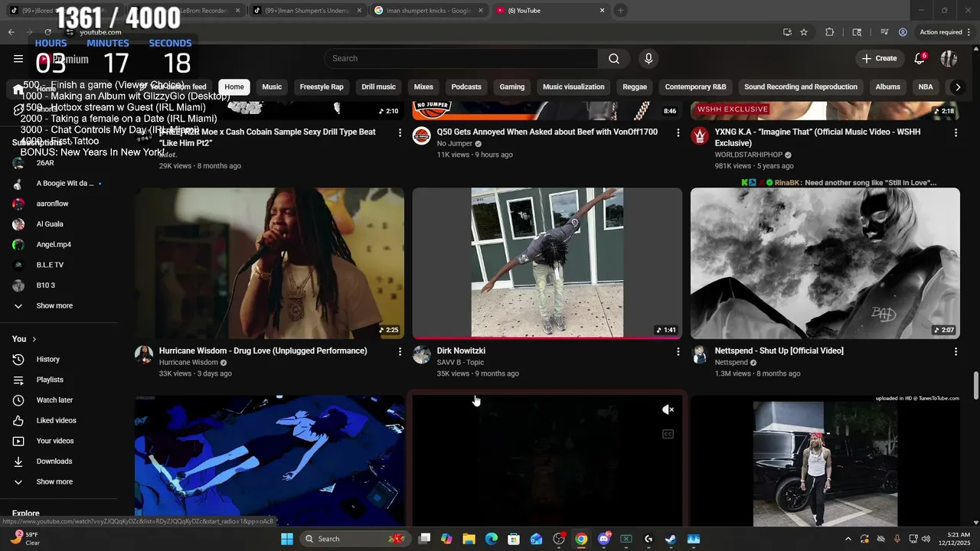Open Steam from the taskbar
Image resolution: width=980 pixels, height=551 pixels.
671,539
